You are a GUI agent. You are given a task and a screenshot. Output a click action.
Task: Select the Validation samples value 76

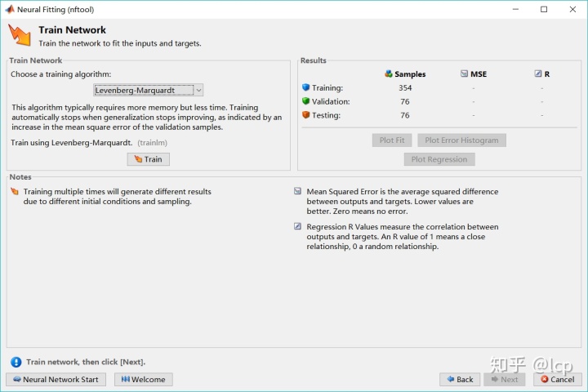[x=405, y=101]
